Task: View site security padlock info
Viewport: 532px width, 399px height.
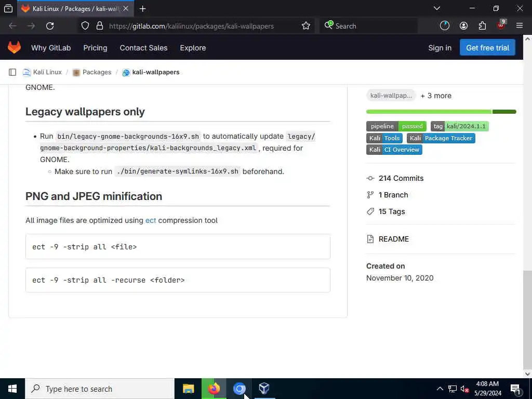Action: (x=99, y=26)
